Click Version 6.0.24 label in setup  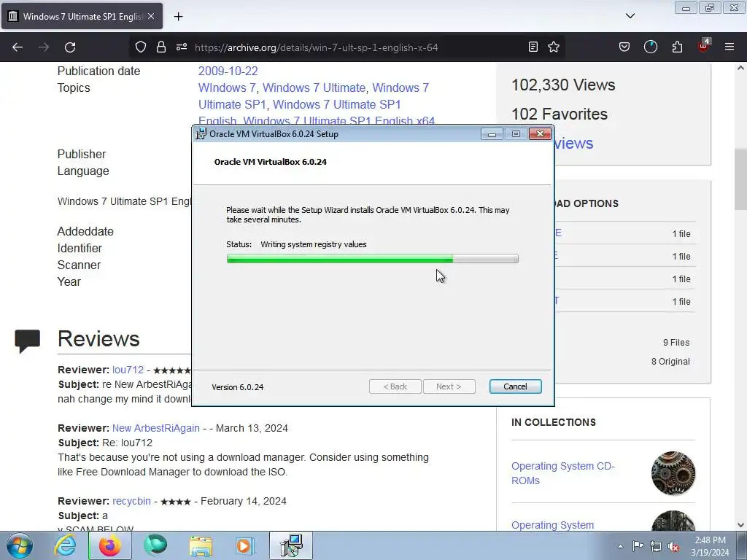[x=237, y=387]
